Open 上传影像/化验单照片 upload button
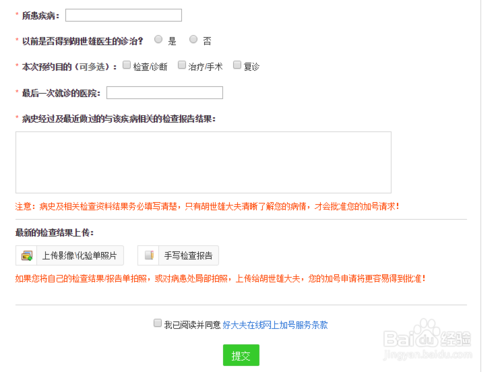The image size is (500, 372). (x=69, y=256)
